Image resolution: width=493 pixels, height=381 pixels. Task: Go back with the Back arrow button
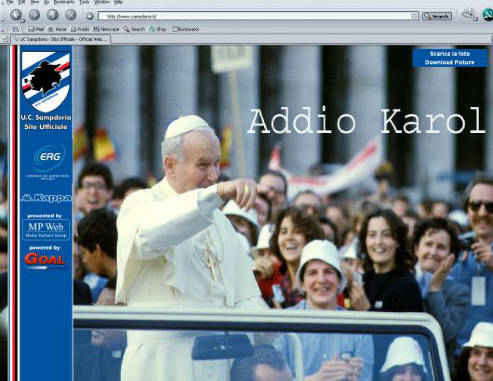[15, 15]
